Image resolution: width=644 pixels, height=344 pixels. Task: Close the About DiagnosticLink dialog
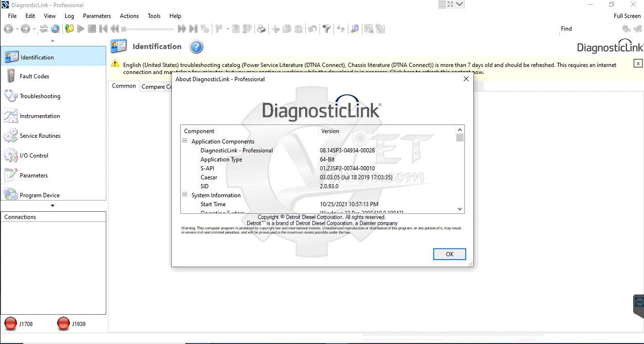[466, 79]
